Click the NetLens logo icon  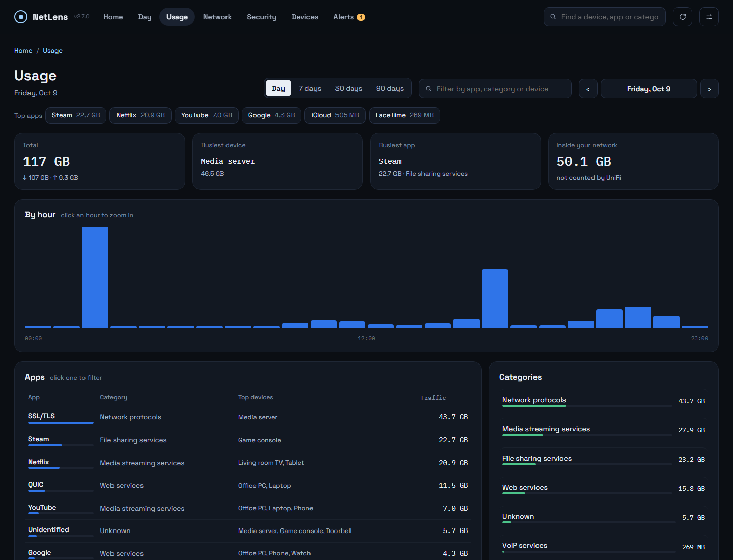click(21, 17)
